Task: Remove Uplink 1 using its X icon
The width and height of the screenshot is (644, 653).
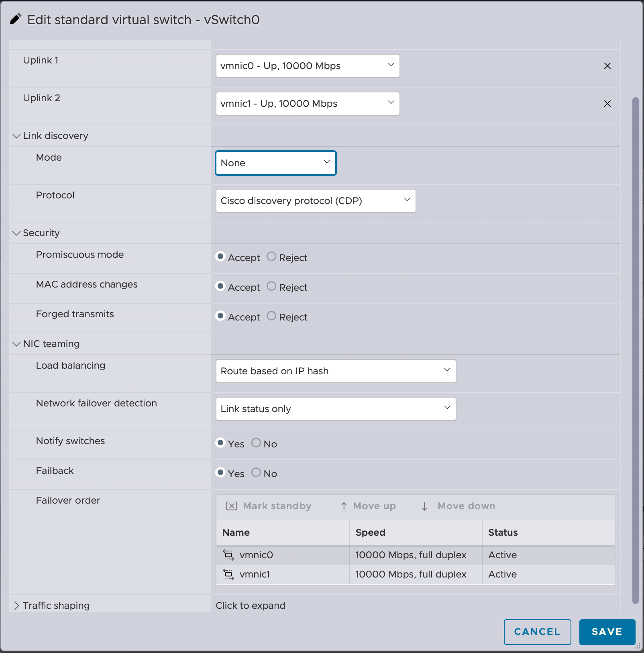Action: click(607, 66)
